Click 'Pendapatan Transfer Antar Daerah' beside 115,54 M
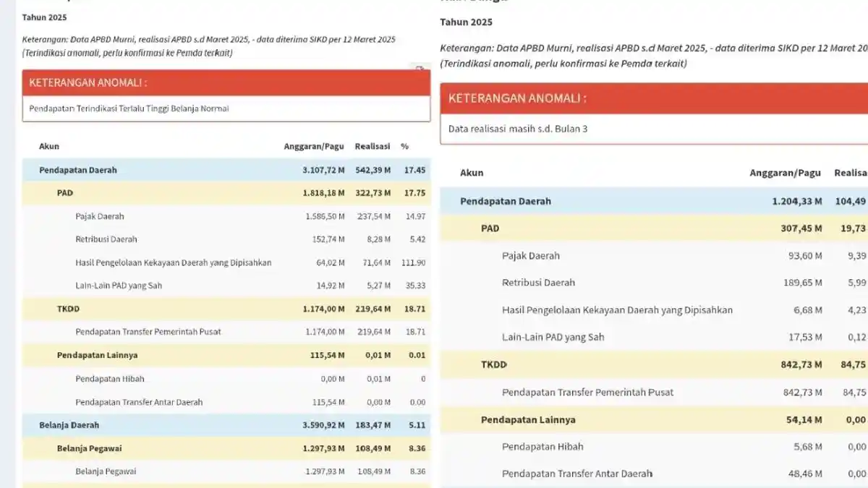 [139, 402]
